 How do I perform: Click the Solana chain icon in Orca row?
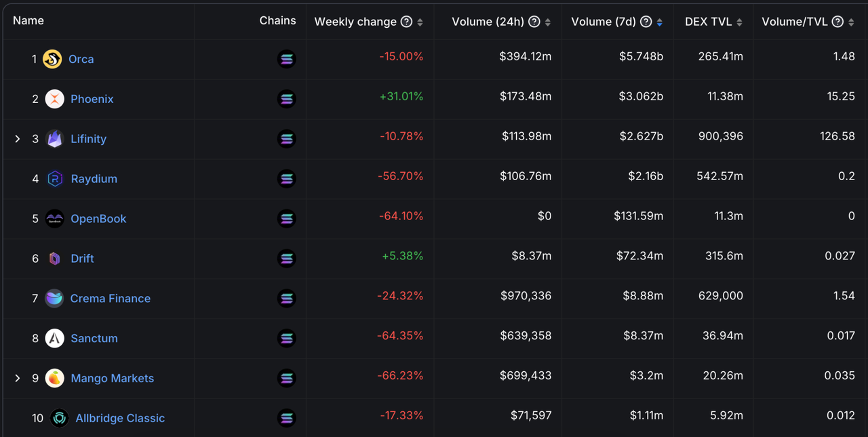(x=287, y=60)
